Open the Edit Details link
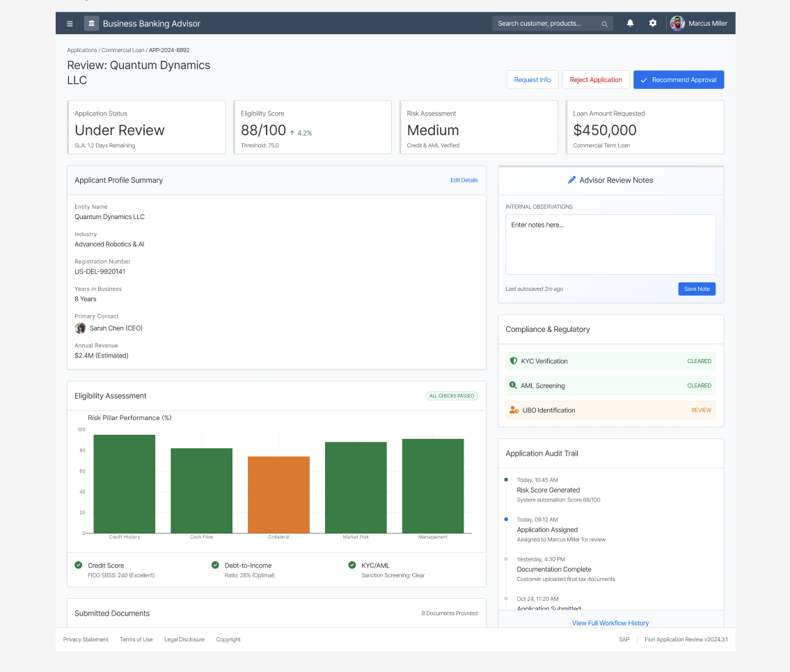The height and width of the screenshot is (672, 790). point(464,180)
